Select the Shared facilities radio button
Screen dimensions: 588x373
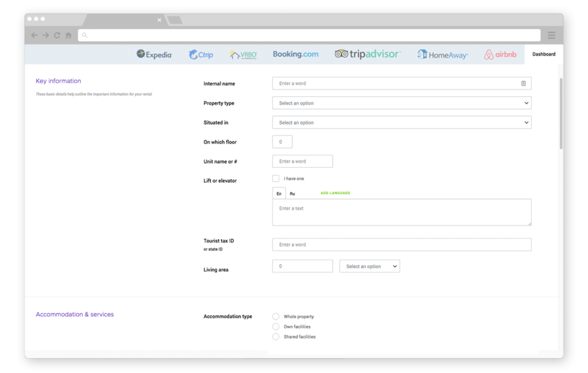pyautogui.click(x=276, y=337)
